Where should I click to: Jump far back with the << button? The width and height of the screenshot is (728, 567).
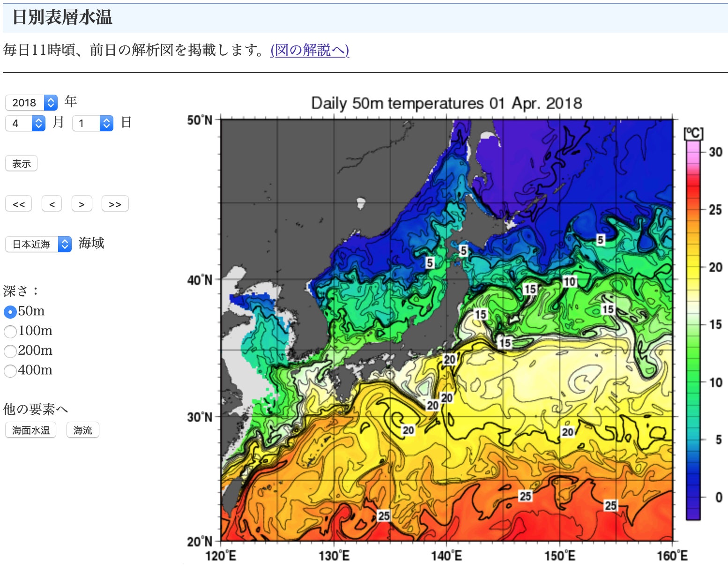[19, 204]
